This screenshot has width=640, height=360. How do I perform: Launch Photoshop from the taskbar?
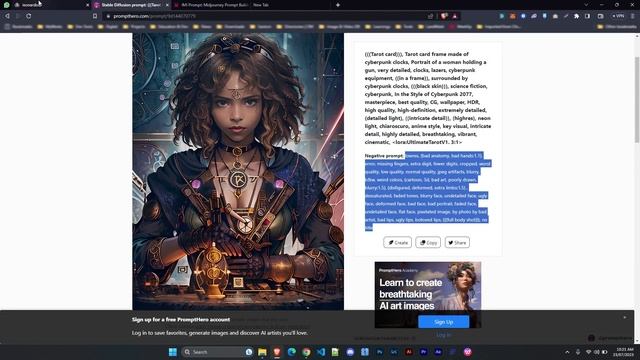click(380, 352)
